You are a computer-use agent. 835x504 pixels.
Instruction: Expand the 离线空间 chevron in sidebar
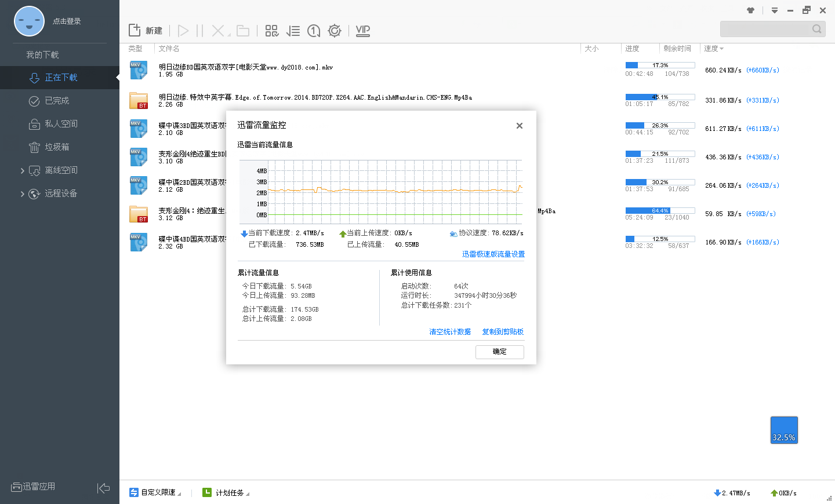[x=22, y=170]
